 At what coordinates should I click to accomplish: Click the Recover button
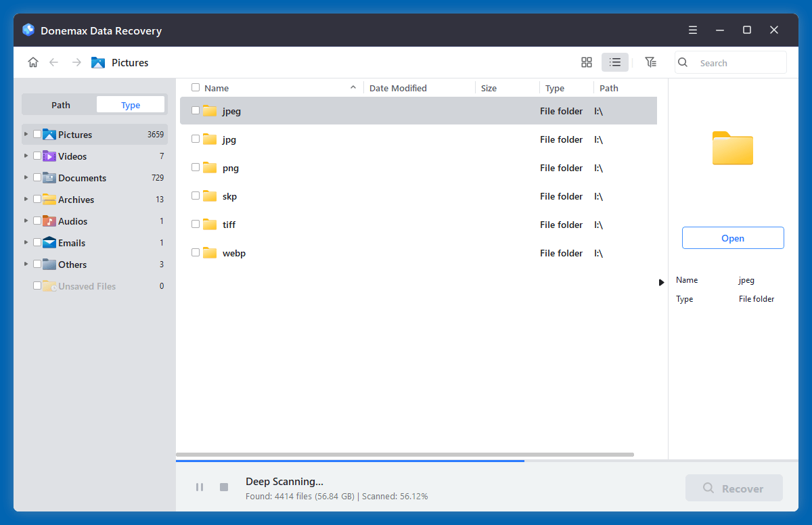tap(734, 487)
